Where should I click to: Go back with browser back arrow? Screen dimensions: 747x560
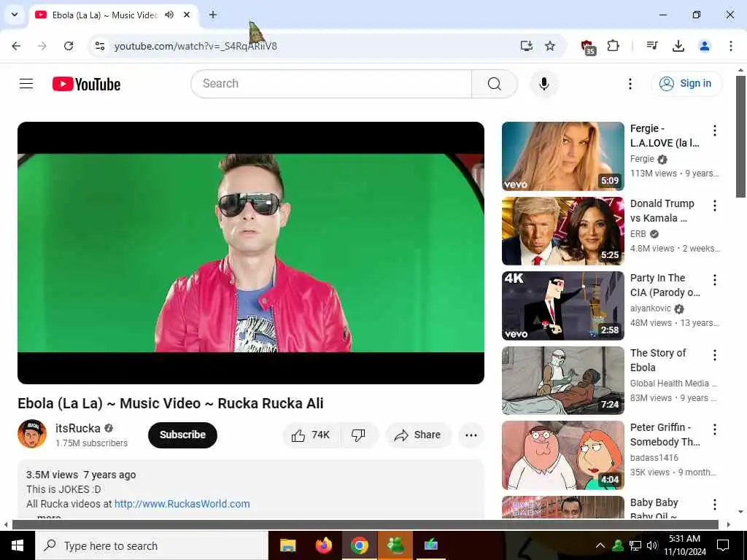click(x=16, y=46)
